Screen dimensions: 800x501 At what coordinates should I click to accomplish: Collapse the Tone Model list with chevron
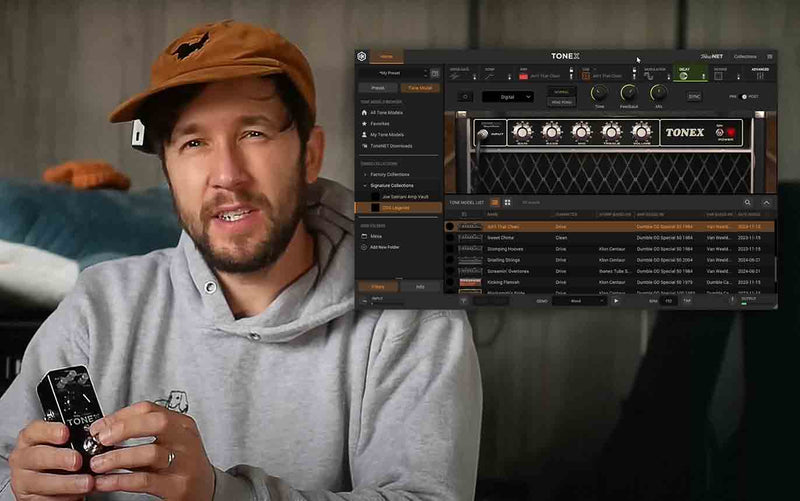766,203
